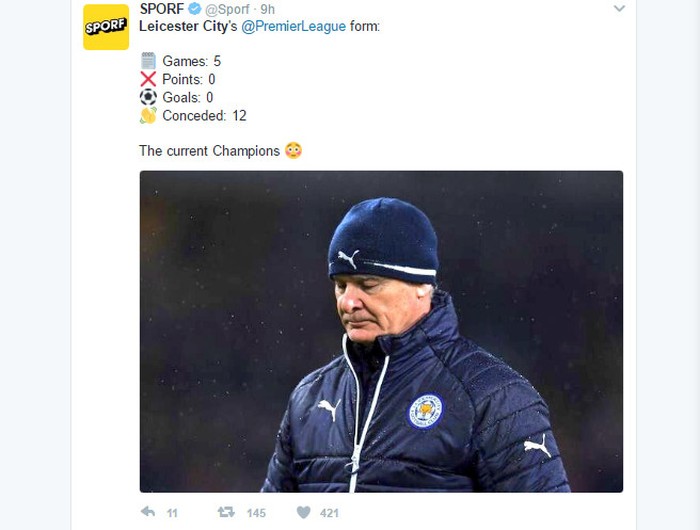Click the soccer ball emoji beside Goals

point(149,97)
